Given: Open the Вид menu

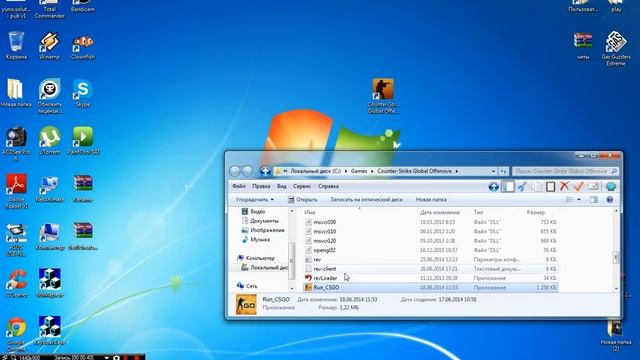Looking at the screenshot, I should click(x=282, y=186).
